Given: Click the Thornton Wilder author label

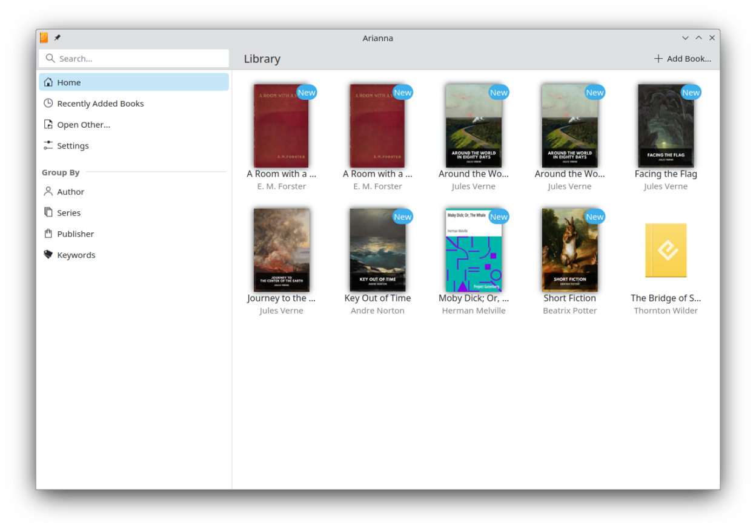Looking at the screenshot, I should click(665, 311).
